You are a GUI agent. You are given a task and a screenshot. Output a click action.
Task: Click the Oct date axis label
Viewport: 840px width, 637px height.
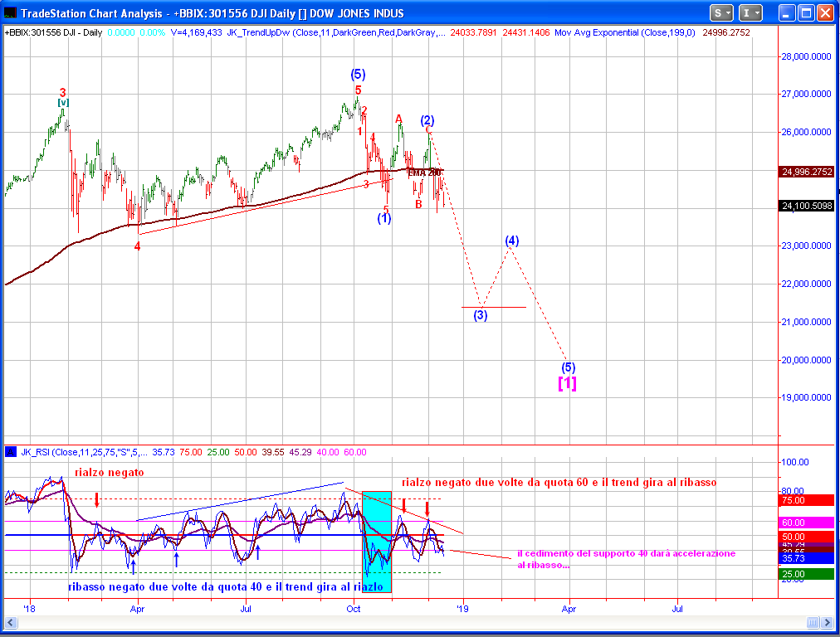pyautogui.click(x=354, y=609)
